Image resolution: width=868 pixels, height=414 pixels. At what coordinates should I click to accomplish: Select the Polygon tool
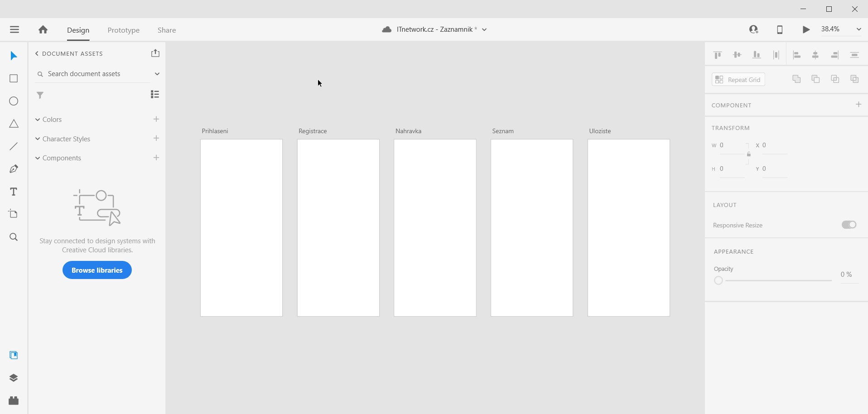point(14,124)
